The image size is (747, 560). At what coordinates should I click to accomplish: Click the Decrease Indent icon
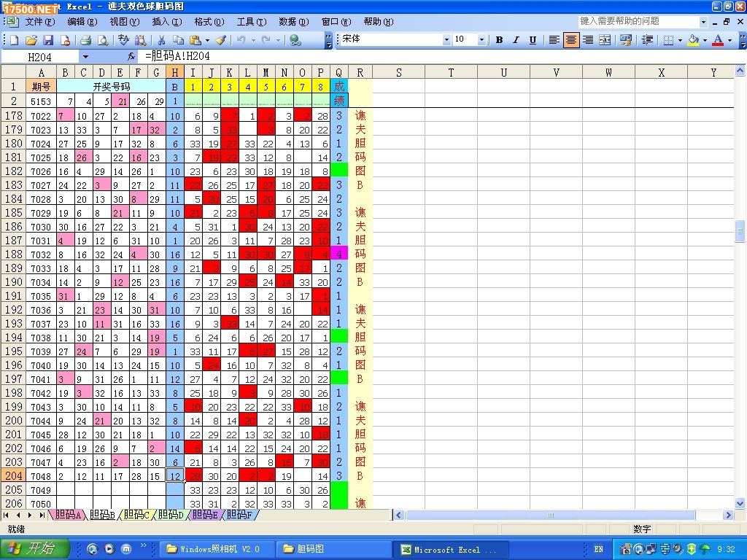pyautogui.click(x=647, y=40)
